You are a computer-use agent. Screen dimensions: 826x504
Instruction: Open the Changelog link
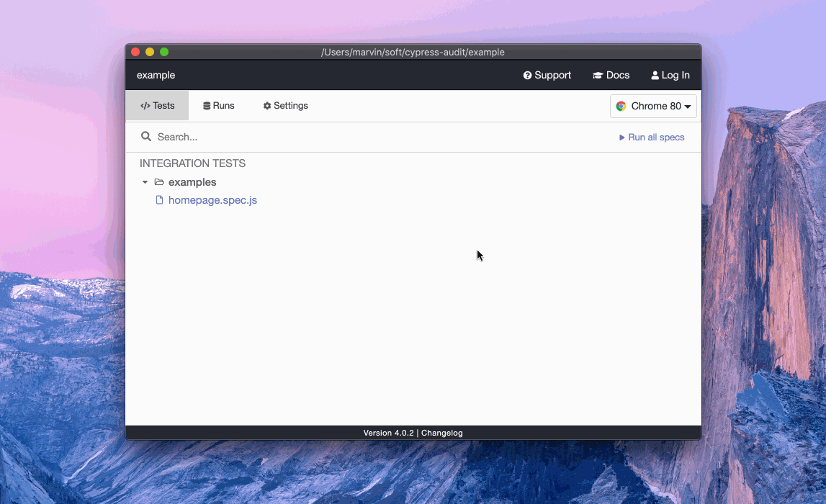(442, 433)
